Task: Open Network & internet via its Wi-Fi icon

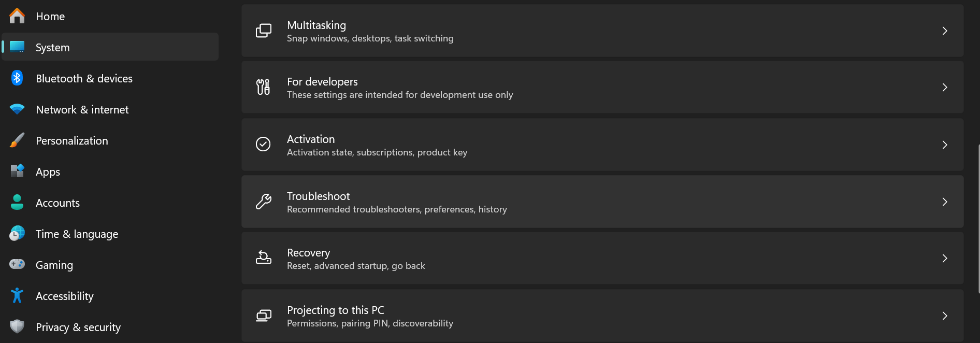Action: coord(17,109)
